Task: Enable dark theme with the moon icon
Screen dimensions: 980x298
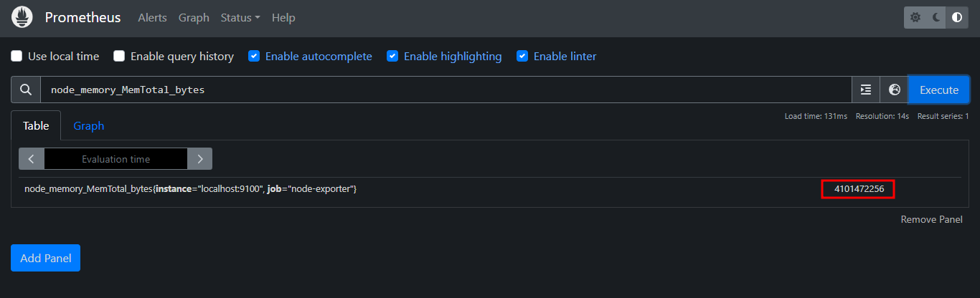Action: coord(936,18)
